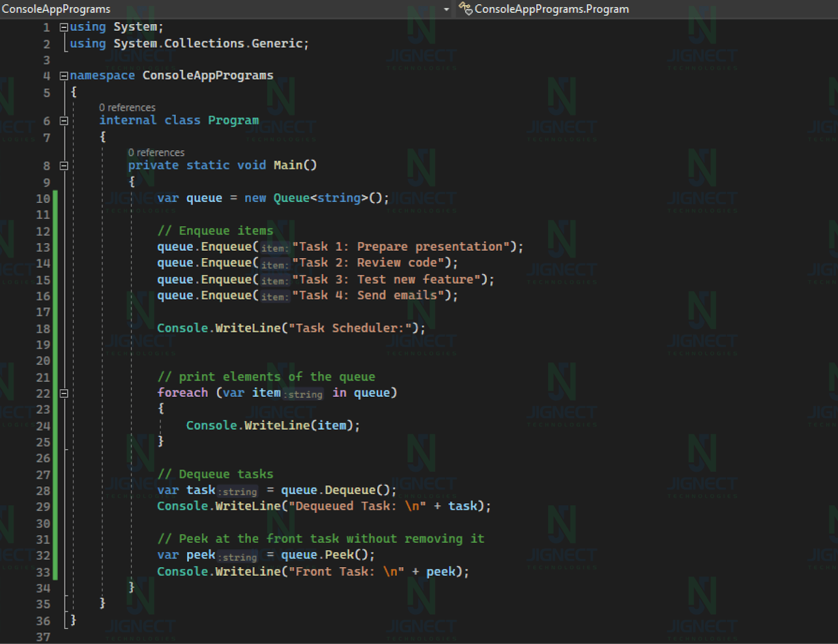Click 'System.Collections.Generic' on line 2
The width and height of the screenshot is (838, 644).
point(208,44)
